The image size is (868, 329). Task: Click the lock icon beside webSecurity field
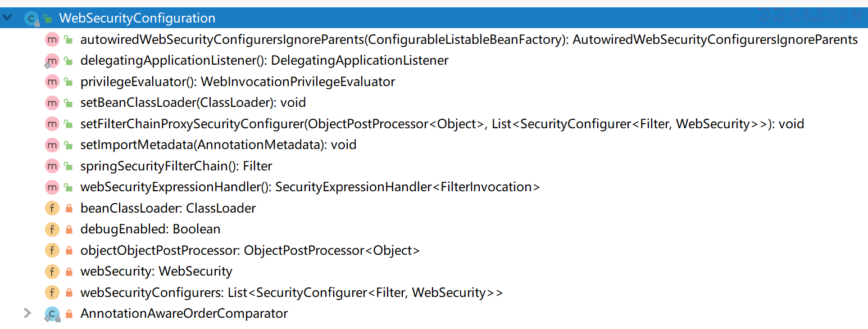(x=69, y=272)
